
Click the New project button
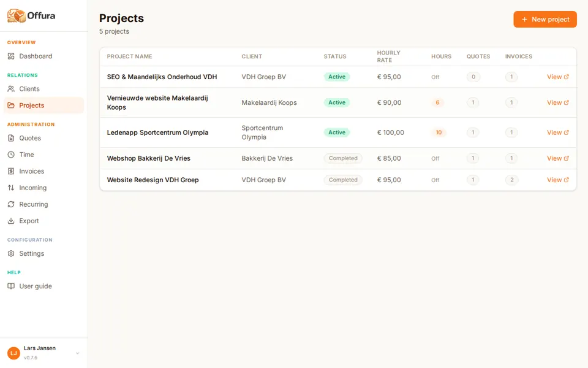pos(545,19)
